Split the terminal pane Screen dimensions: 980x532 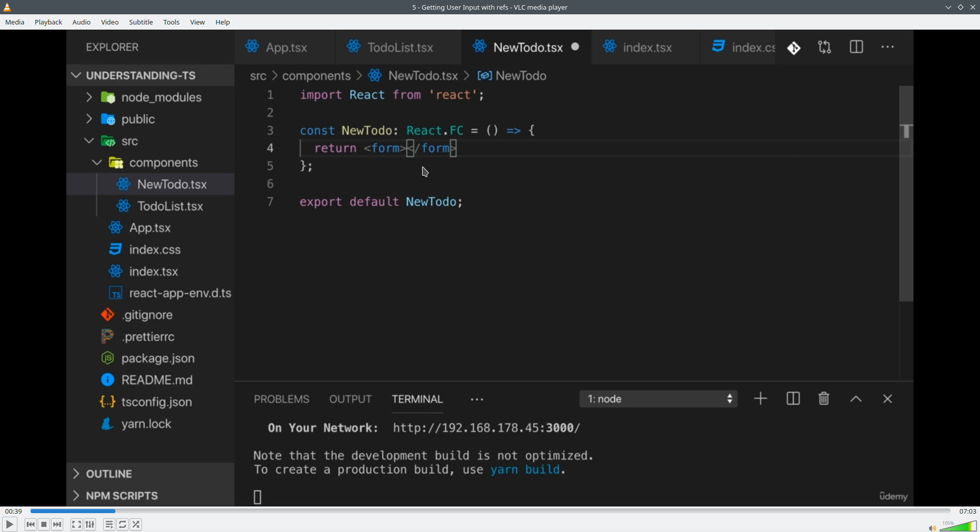click(793, 399)
